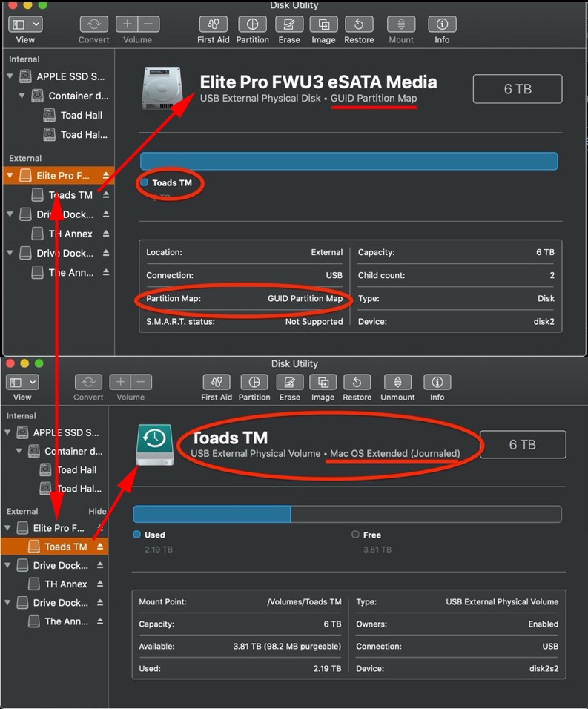Image resolution: width=588 pixels, height=709 pixels.
Task: Eject TH Annex volume in top window sidebar
Action: (106, 234)
